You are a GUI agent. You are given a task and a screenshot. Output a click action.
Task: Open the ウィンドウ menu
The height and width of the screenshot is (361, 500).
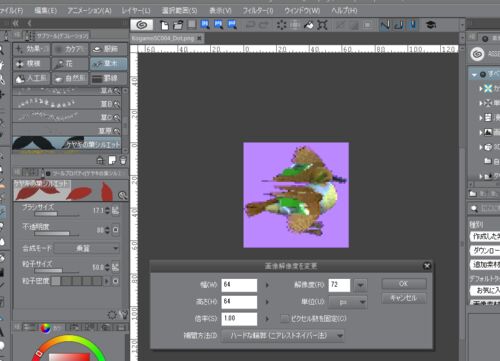coord(302,10)
